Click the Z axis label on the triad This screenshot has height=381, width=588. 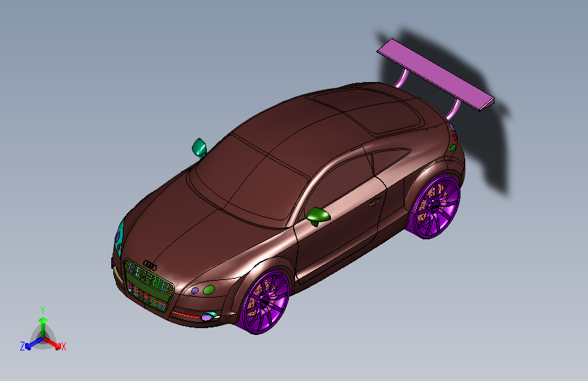pyautogui.click(x=22, y=346)
